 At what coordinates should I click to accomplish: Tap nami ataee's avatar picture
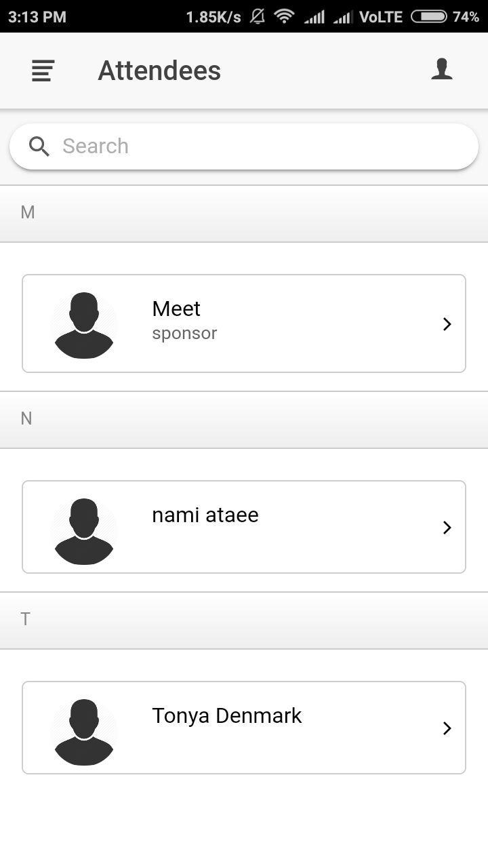pos(84,531)
